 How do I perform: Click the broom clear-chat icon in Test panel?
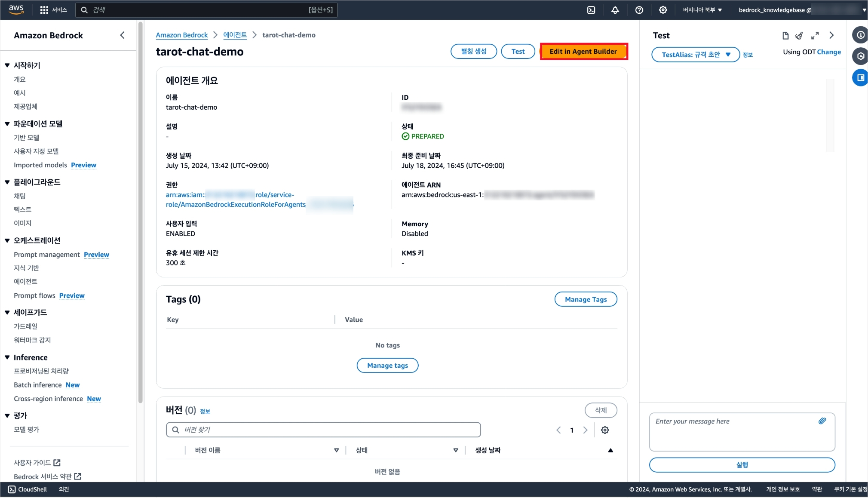click(799, 36)
